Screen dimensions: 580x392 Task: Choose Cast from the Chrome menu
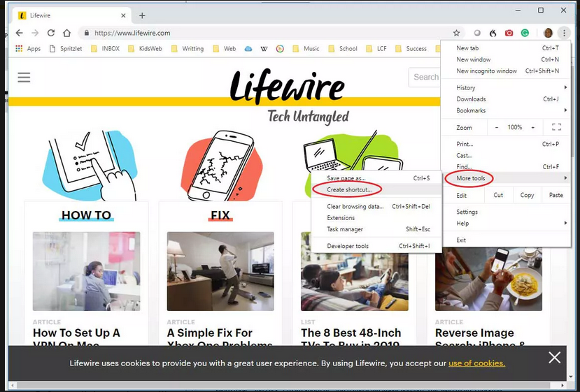506,156
